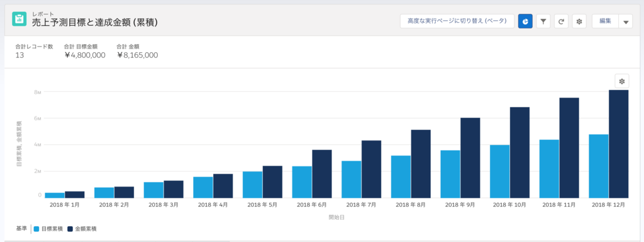Click the light blue bar for 2018 年 11月
This screenshot has height=242, width=644.
[x=549, y=169]
